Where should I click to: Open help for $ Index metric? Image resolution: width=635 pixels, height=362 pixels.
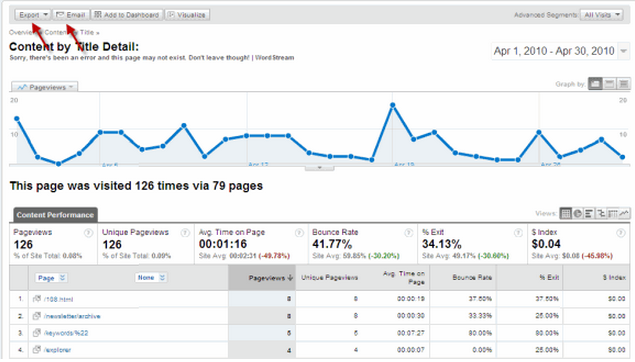click(x=620, y=233)
